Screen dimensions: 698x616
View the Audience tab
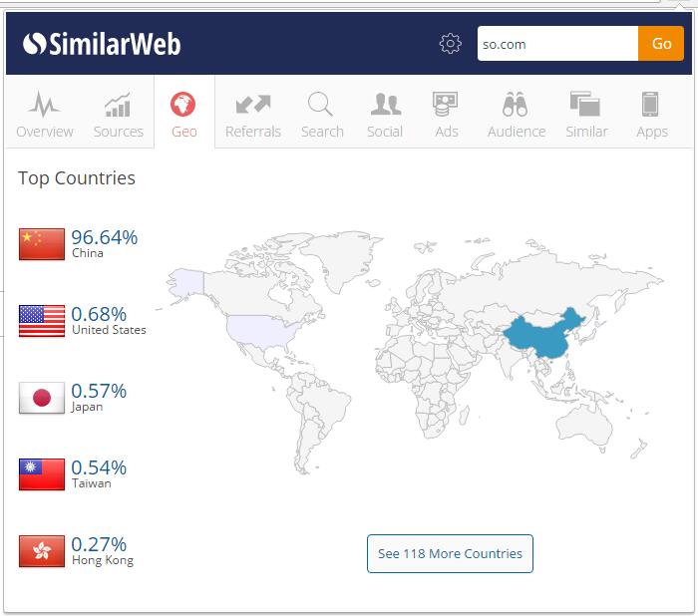(517, 114)
